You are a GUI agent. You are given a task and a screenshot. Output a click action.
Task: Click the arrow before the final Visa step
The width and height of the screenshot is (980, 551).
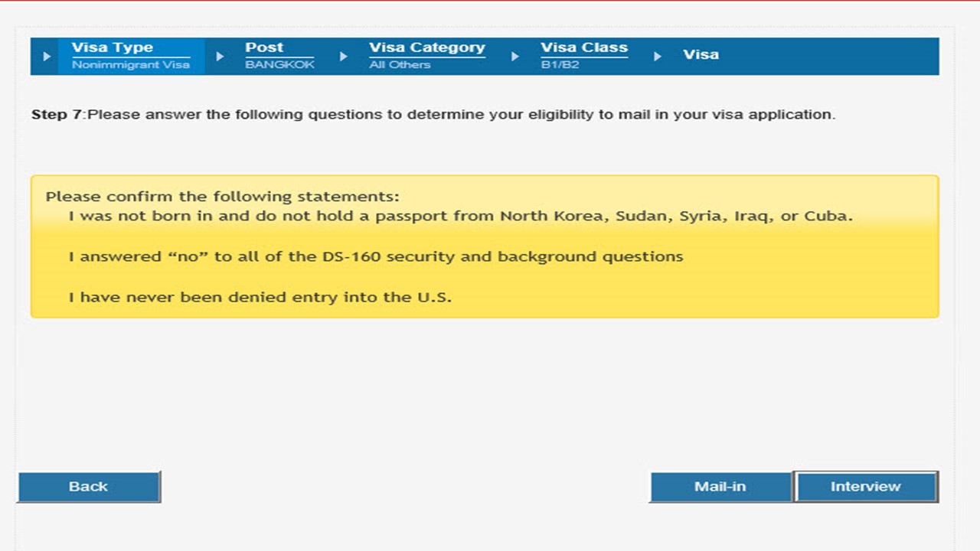(x=658, y=57)
